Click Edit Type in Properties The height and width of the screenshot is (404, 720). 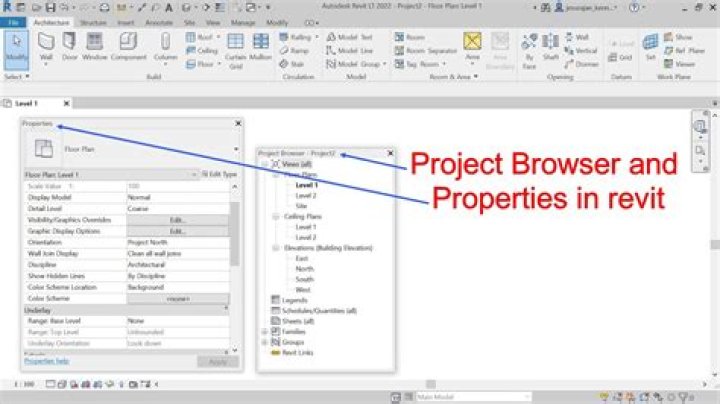pyautogui.click(x=219, y=174)
